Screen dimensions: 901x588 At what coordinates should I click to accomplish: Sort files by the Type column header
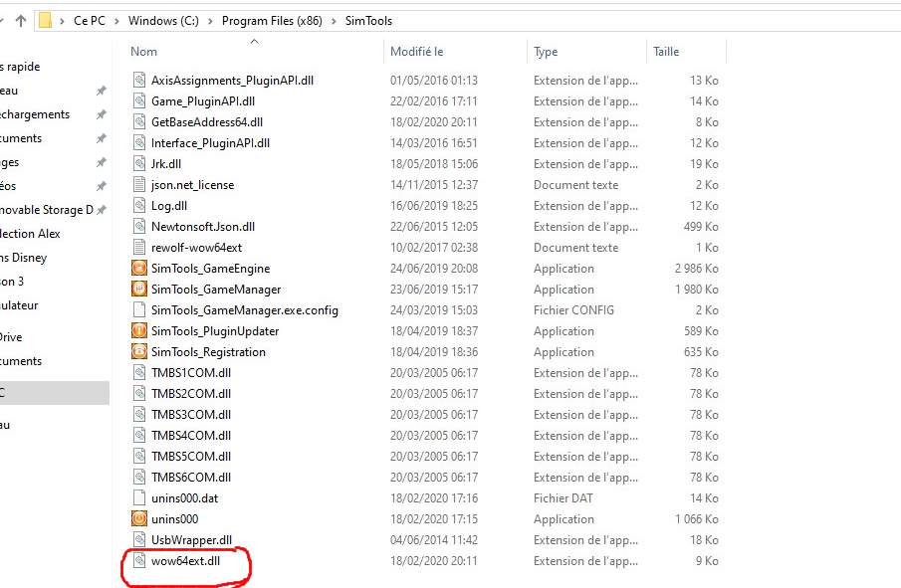coord(546,52)
